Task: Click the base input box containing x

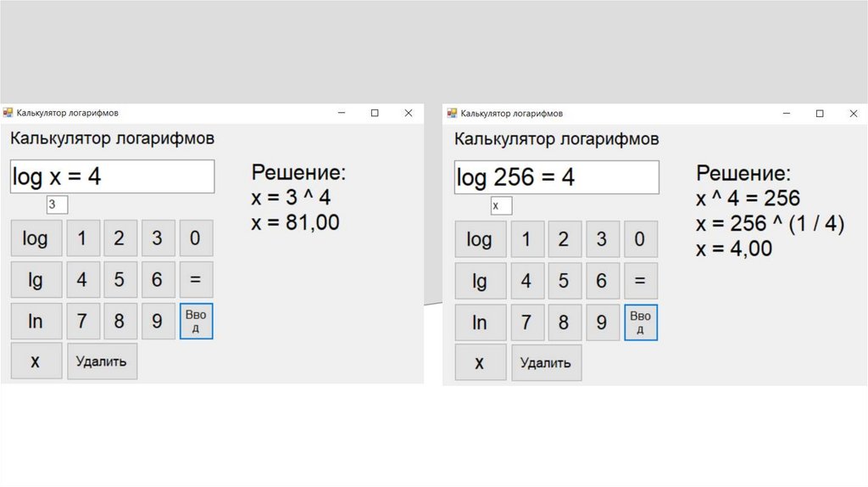Action: pyautogui.click(x=501, y=205)
